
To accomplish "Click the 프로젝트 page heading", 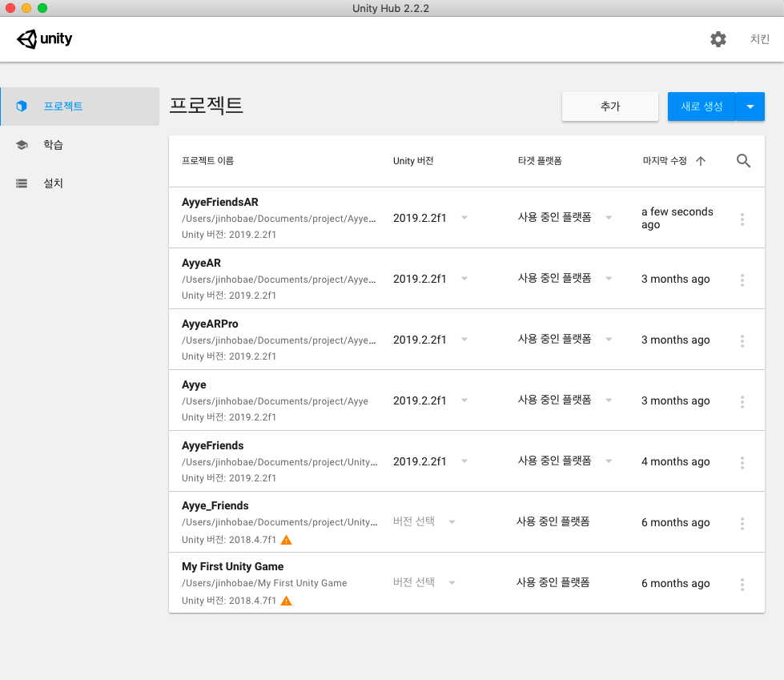I will point(206,106).
